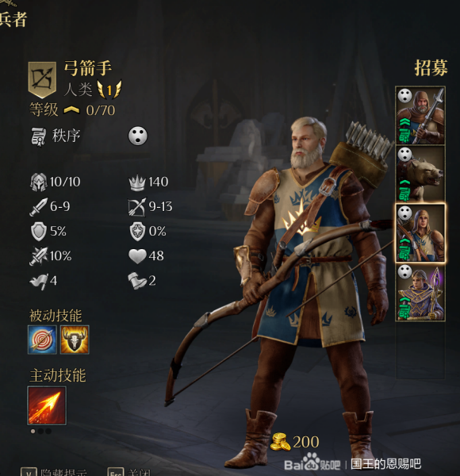Click the Esc close button
The width and height of the screenshot is (460, 476).
coord(116,472)
